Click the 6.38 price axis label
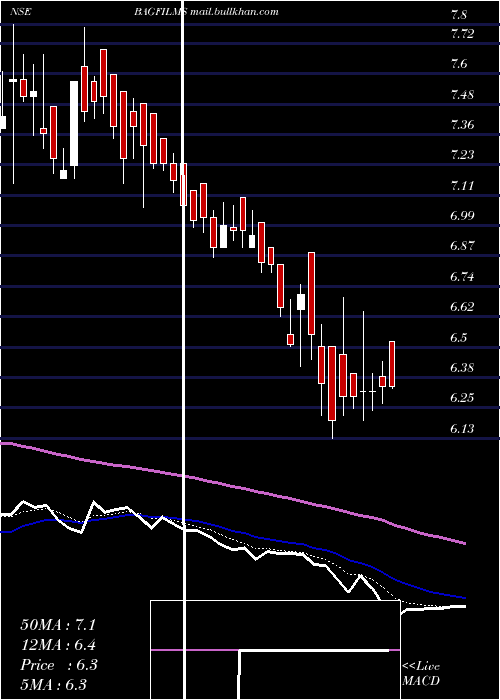Viewport: 500px width, 700px height. tap(462, 367)
